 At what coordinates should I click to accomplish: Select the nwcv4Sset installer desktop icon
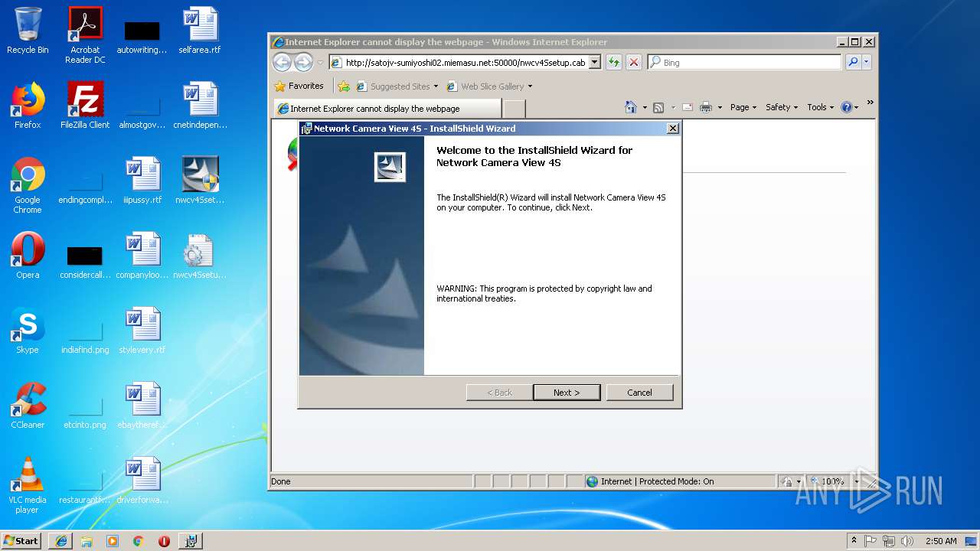[x=200, y=181]
